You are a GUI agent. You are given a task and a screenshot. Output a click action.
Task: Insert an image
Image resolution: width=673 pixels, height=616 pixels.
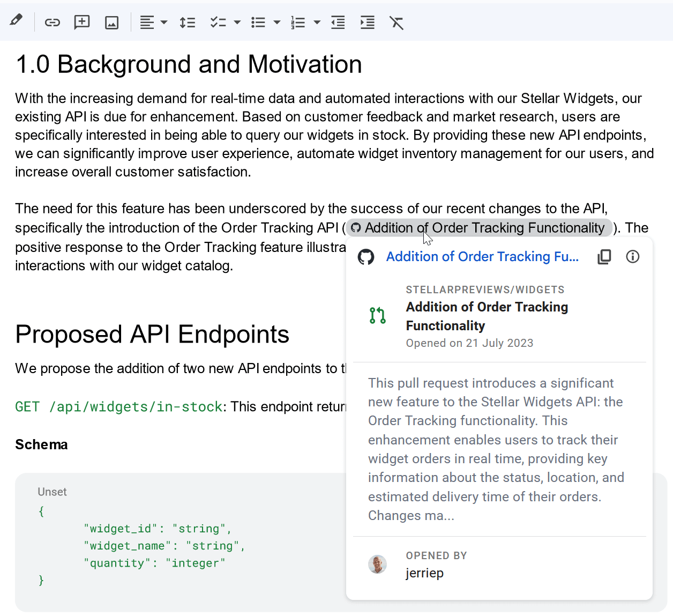[111, 23]
